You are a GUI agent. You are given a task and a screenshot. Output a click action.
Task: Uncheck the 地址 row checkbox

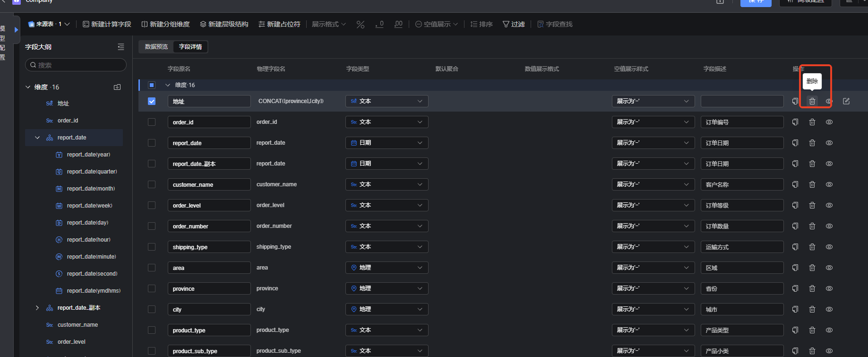[152, 101]
